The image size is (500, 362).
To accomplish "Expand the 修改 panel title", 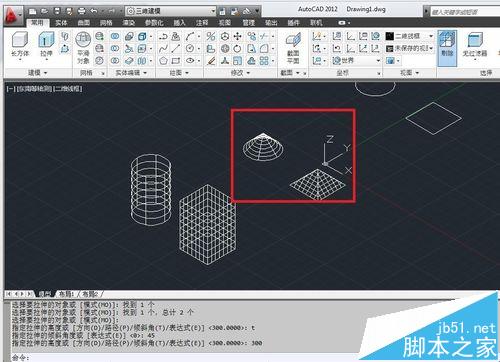I will (240, 72).
